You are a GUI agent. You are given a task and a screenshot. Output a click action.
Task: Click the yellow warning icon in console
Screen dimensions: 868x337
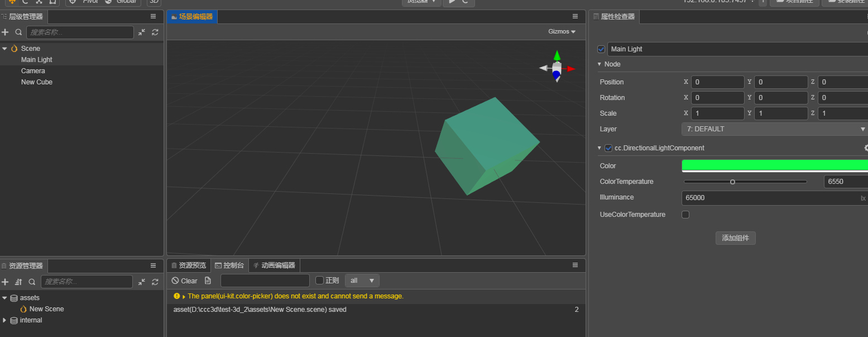pos(176,296)
